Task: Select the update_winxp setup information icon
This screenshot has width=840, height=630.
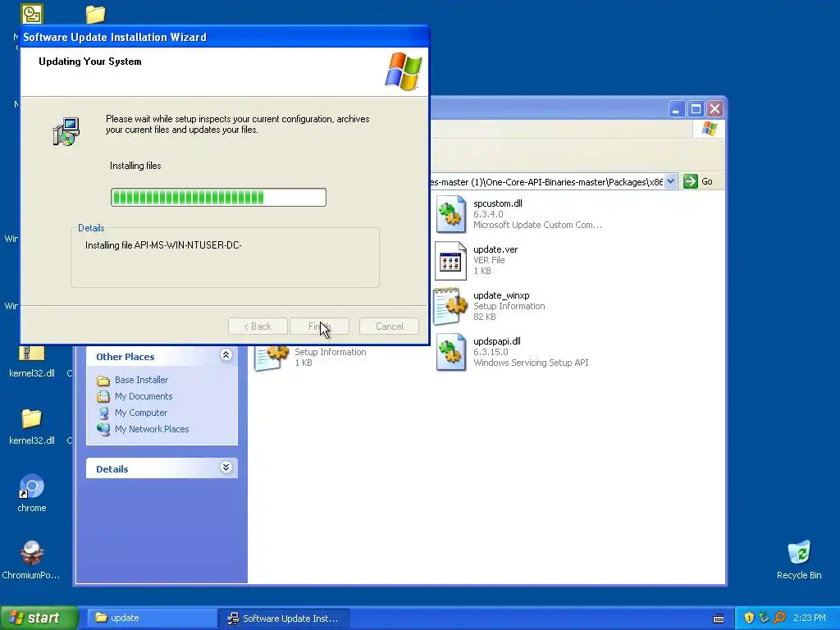Action: click(450, 307)
